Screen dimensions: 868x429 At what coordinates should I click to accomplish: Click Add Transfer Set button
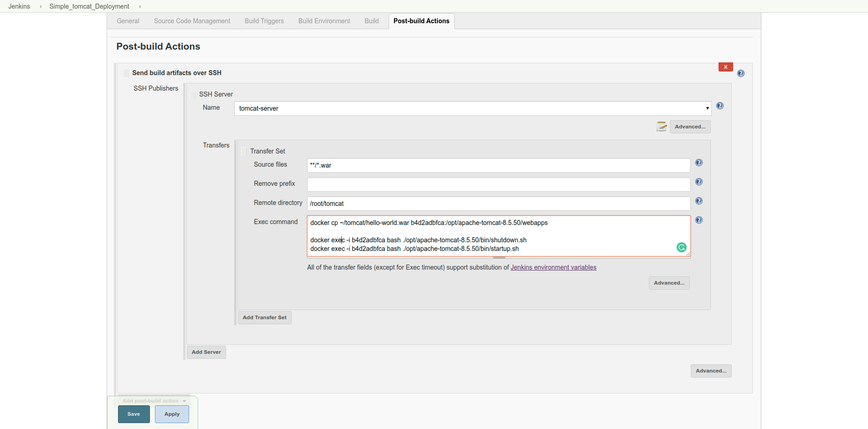click(264, 318)
